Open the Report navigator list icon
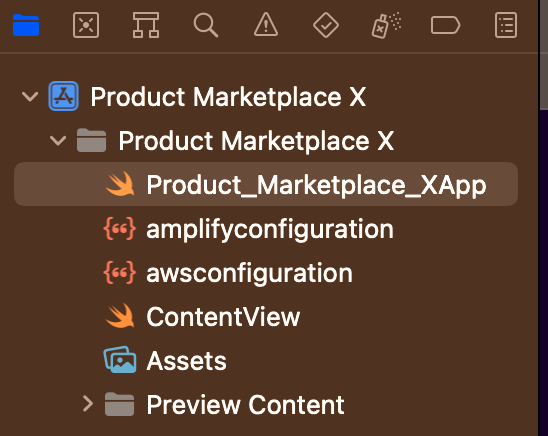This screenshot has height=436, width=548. (x=506, y=25)
